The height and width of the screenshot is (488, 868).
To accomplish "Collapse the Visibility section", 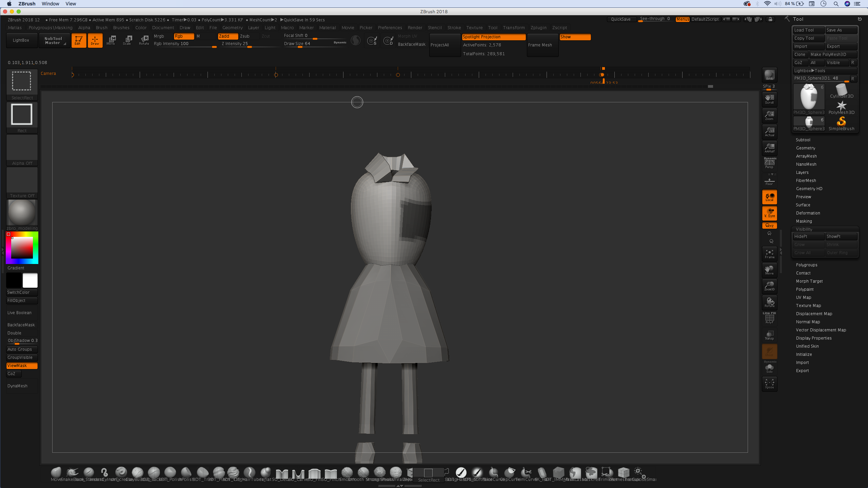I will [804, 229].
